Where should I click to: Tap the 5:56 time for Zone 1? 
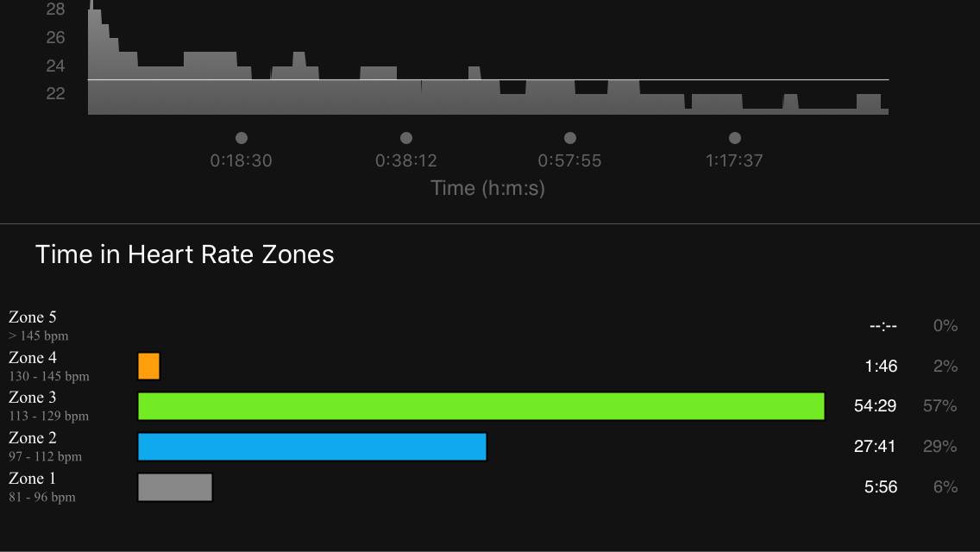pos(881,487)
